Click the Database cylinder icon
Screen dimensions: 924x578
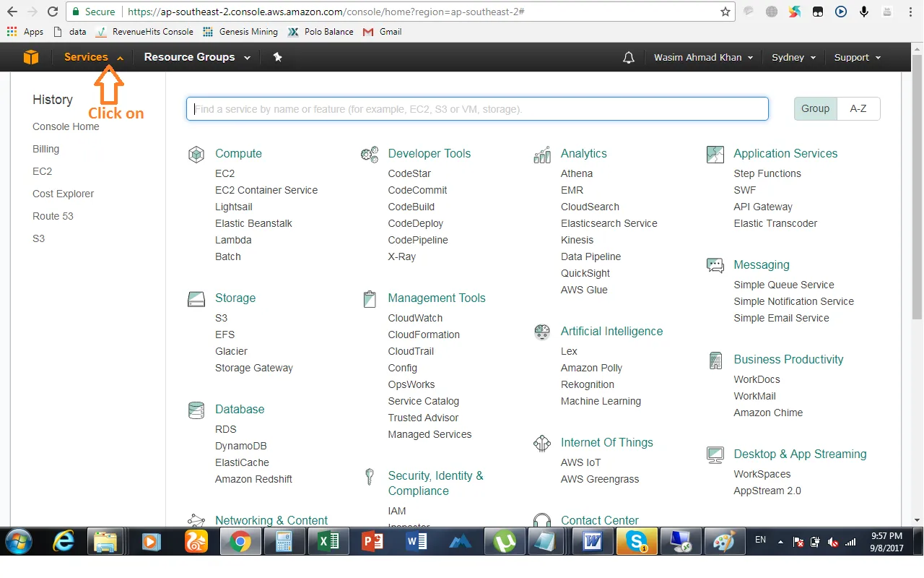point(196,410)
